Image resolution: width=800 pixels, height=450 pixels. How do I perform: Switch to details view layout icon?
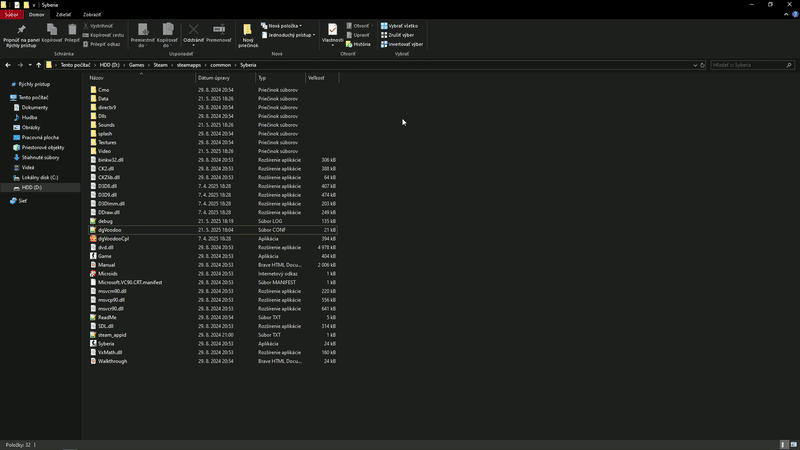[784, 445]
